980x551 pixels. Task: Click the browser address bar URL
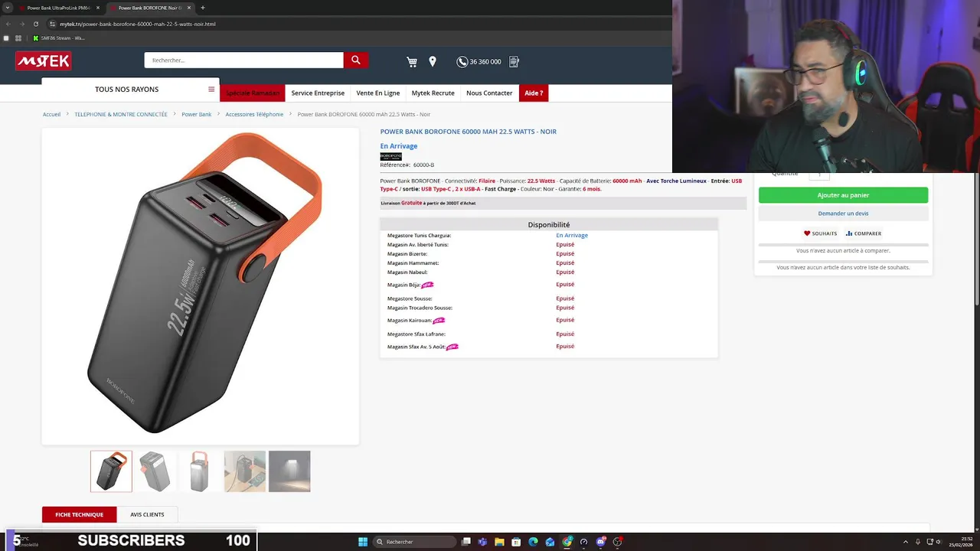(138, 24)
